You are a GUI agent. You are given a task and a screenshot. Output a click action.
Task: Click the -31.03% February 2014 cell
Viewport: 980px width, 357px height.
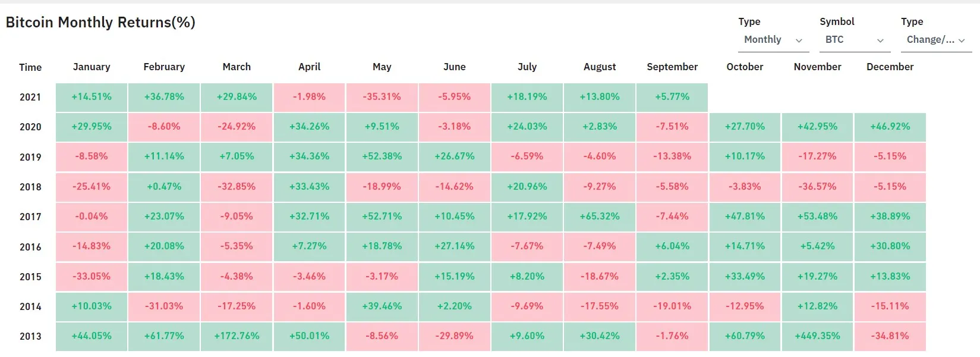[x=164, y=306]
